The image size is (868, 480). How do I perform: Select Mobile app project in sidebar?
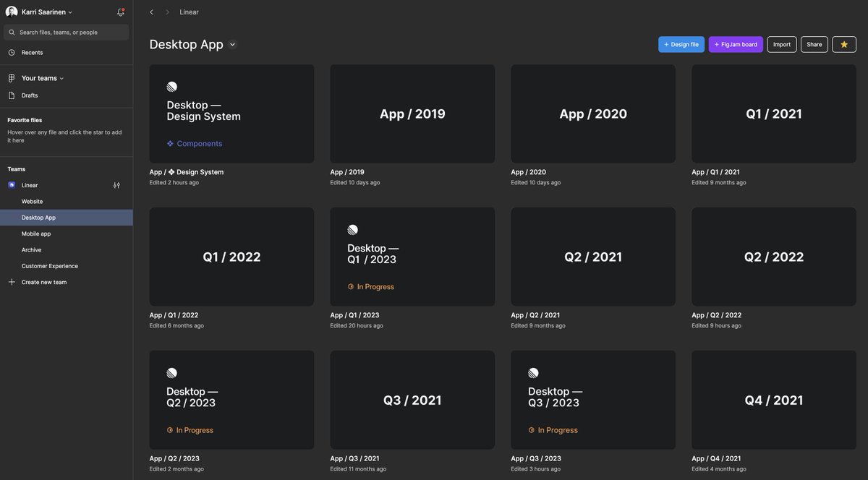point(36,233)
